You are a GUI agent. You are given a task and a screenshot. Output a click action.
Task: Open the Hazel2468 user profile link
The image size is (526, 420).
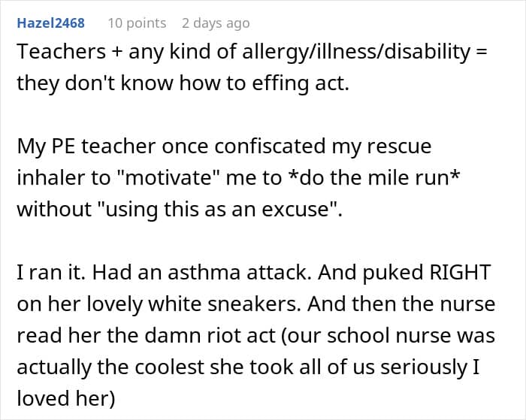[x=51, y=23]
